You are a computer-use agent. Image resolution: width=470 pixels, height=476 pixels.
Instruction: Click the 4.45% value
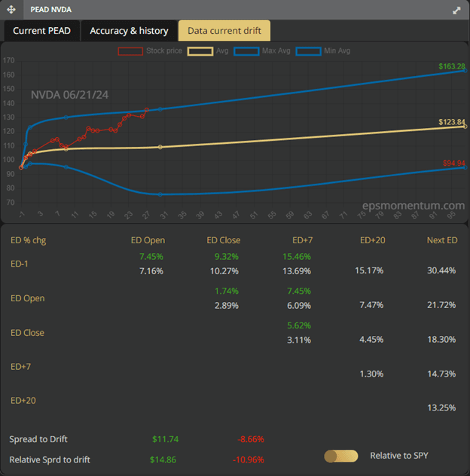coord(371,340)
